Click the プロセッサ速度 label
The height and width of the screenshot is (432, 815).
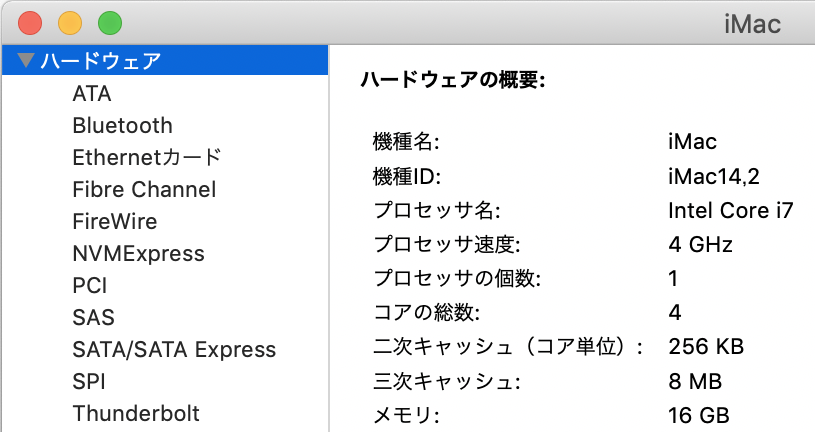pos(446,244)
